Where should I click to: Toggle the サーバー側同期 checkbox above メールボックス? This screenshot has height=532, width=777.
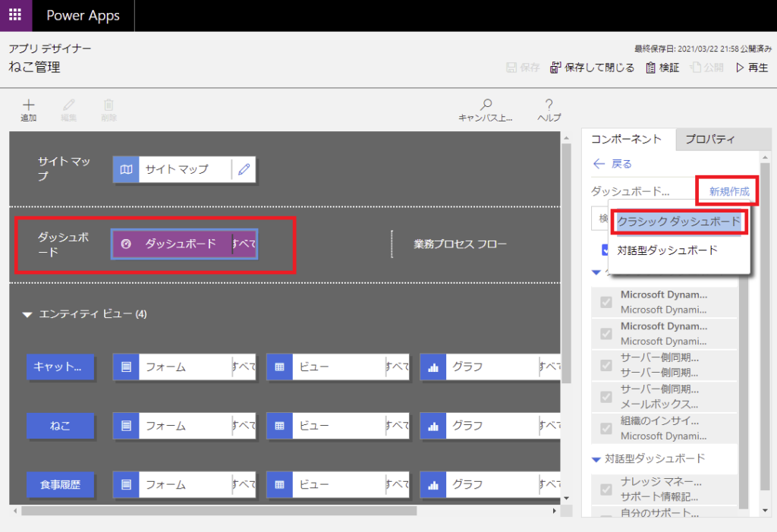click(x=606, y=365)
